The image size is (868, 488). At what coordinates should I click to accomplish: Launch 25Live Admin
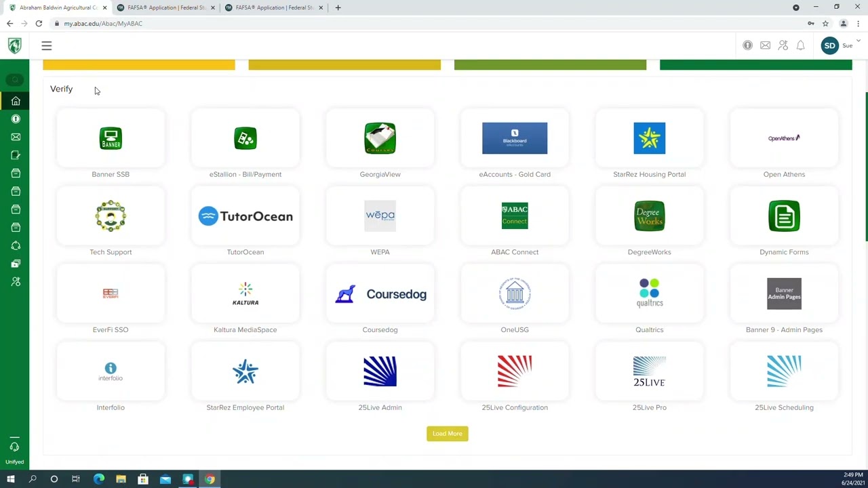pyautogui.click(x=380, y=371)
